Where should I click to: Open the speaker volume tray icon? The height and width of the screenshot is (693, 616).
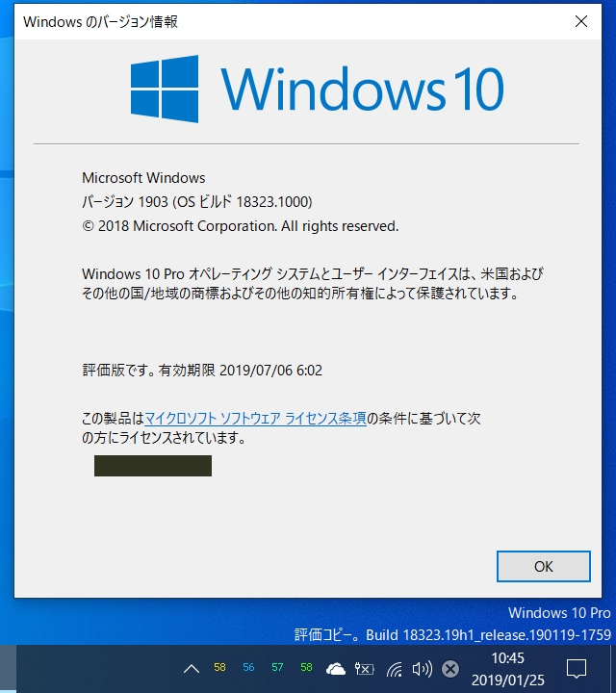422,669
